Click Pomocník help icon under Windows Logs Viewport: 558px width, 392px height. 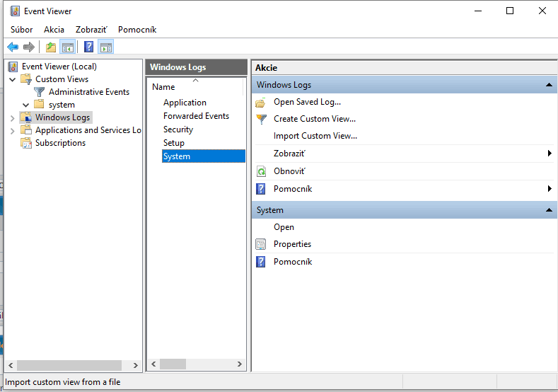pyautogui.click(x=261, y=189)
